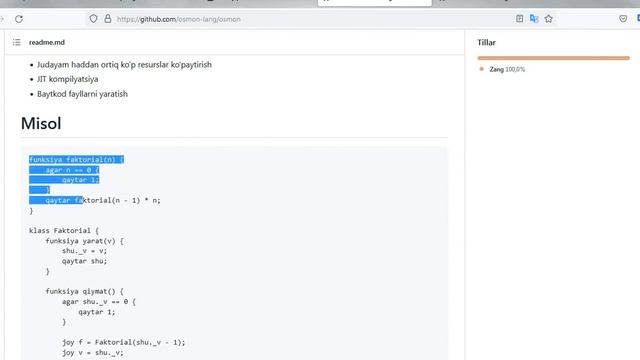Open the readme outline list icon
The image size is (640, 360).
tap(16, 42)
